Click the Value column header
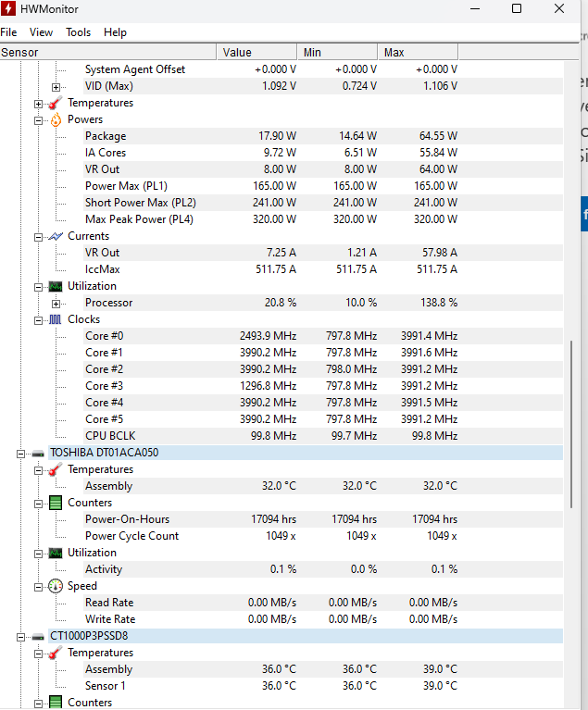 pos(256,52)
